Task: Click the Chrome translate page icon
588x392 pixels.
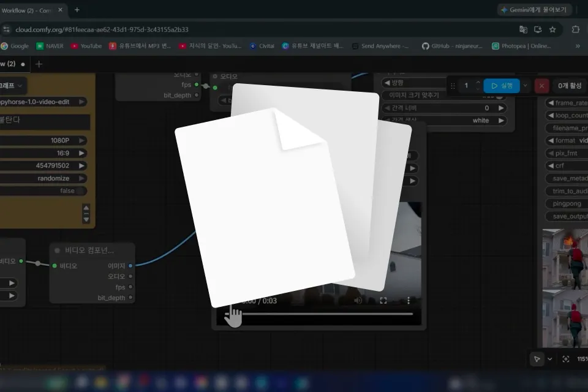Action: click(x=523, y=29)
